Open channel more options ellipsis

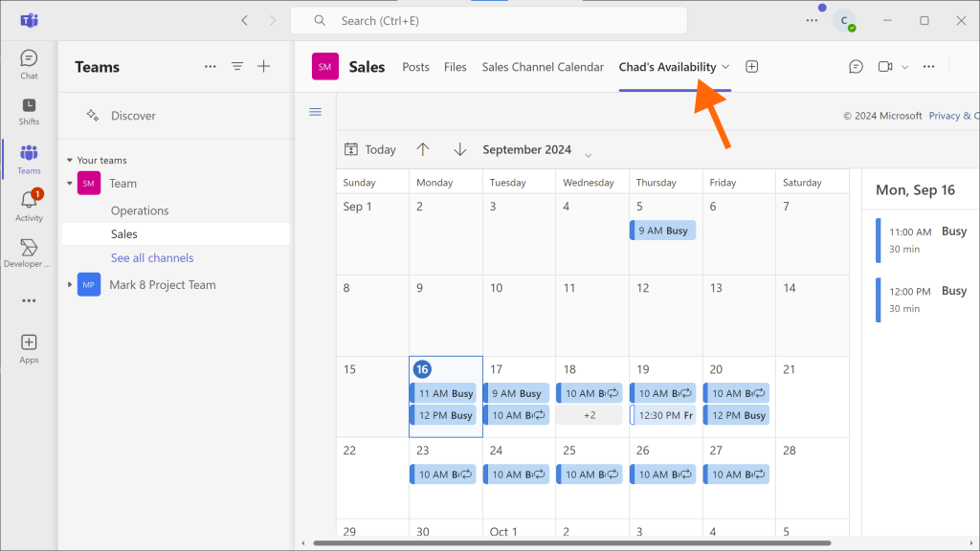(928, 66)
